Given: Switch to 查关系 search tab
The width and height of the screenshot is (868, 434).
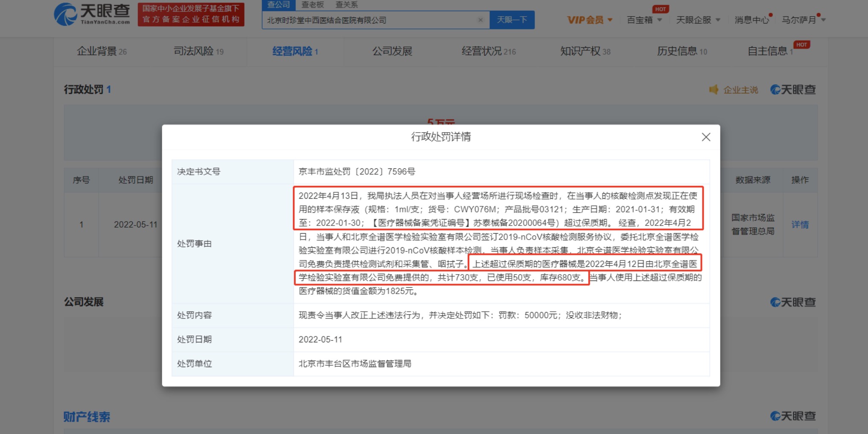Looking at the screenshot, I should click(347, 5).
